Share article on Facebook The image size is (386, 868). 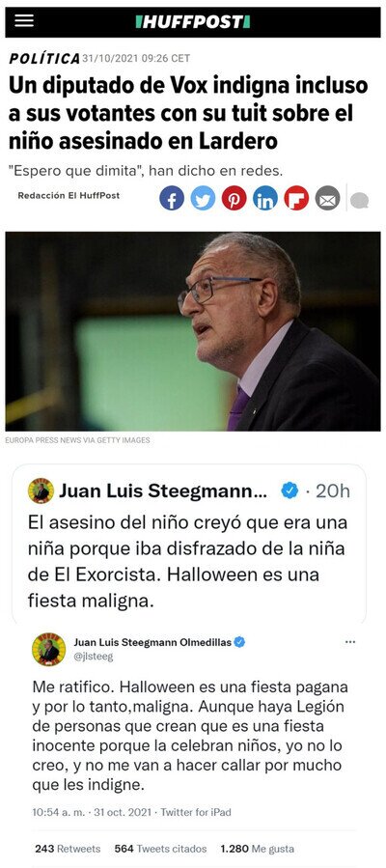(x=172, y=198)
